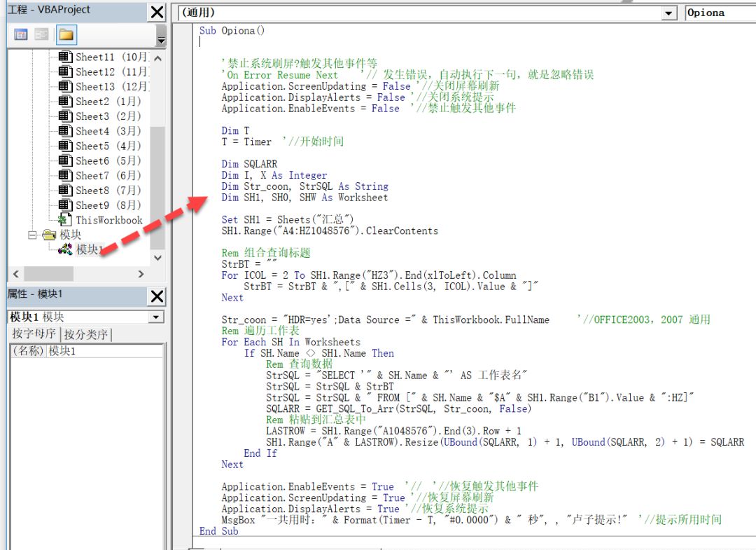Click the line starting "For ICOL = 2 To"
Viewport: 756px width, 550px height.
coord(369,275)
